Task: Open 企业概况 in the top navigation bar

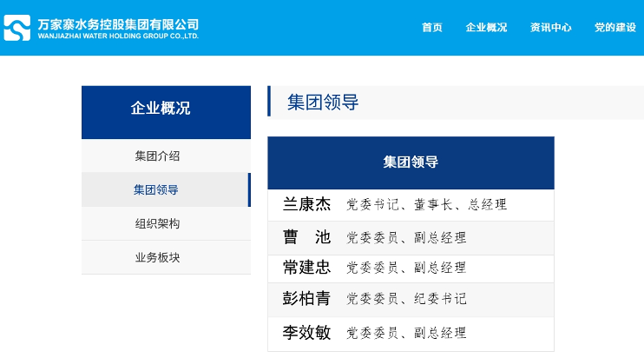Action: point(486,28)
